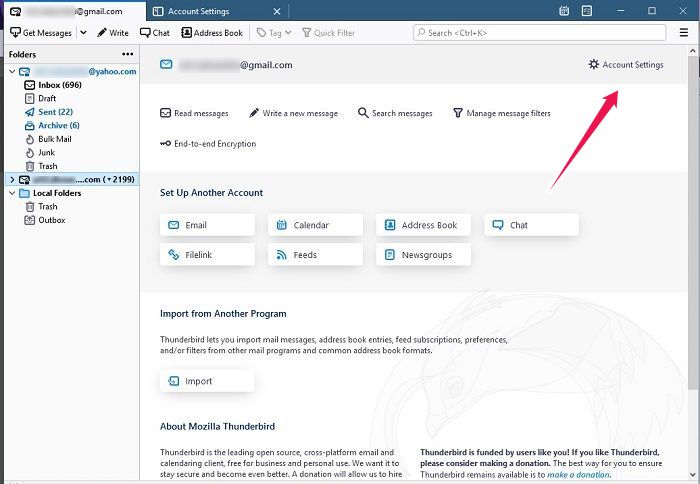Set up a new Email account
The width and height of the screenshot is (700, 484).
click(x=207, y=225)
